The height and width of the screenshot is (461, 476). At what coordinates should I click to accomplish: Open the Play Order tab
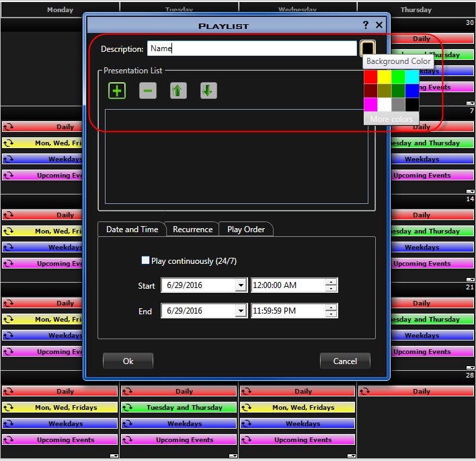pyautogui.click(x=246, y=229)
